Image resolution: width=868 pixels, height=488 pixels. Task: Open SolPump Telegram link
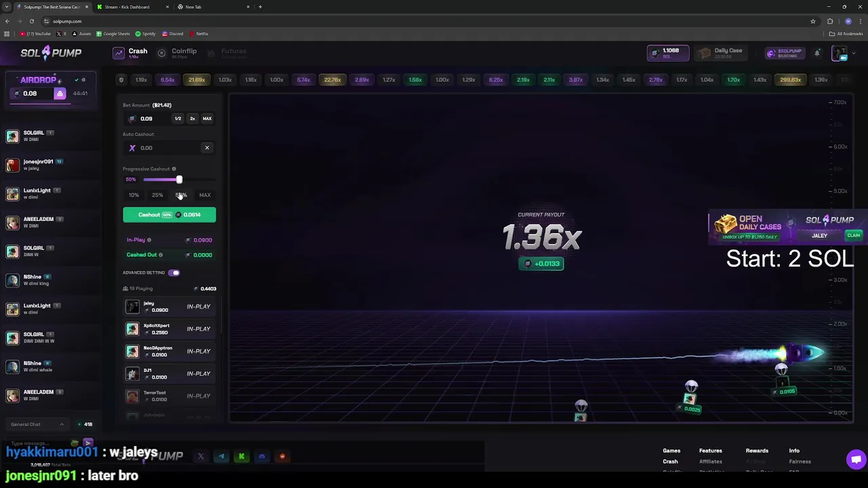pos(221,457)
